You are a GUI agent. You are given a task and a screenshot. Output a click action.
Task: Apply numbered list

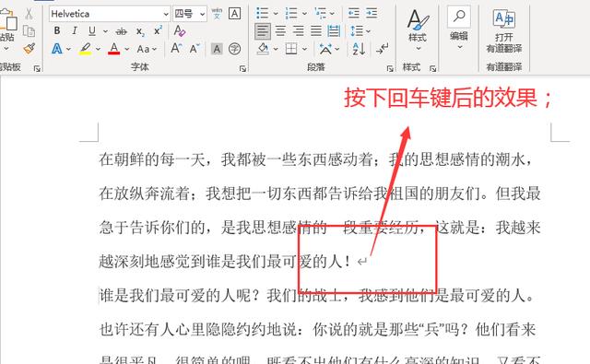point(291,14)
